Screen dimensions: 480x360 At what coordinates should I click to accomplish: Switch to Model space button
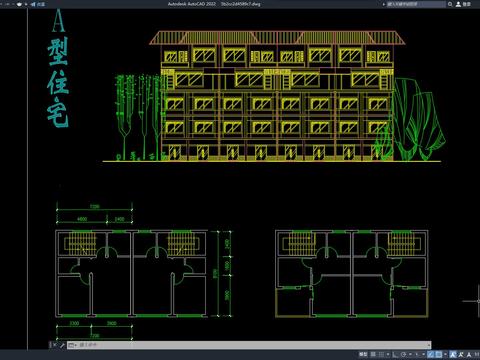363,354
